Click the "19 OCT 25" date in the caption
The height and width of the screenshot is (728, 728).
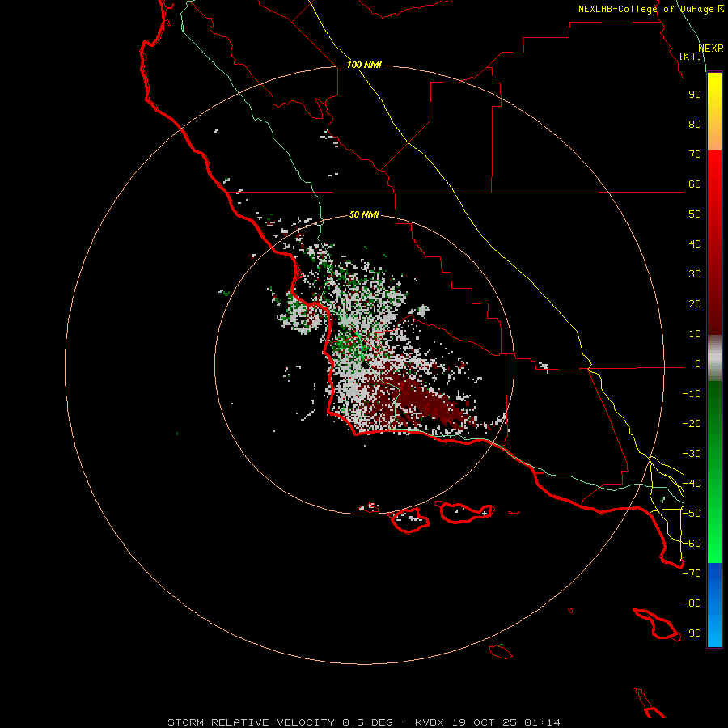pos(484,722)
